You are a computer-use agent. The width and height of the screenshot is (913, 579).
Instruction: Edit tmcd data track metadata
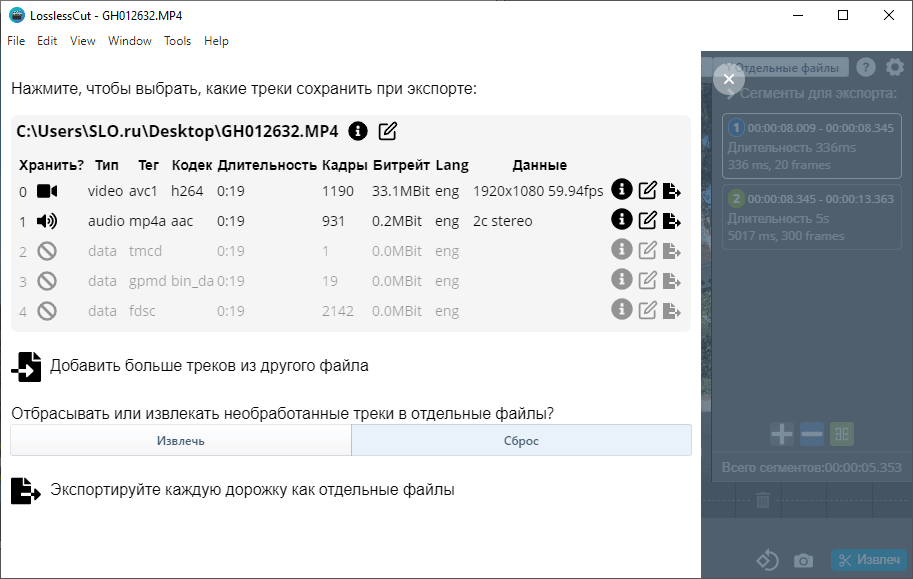647,250
